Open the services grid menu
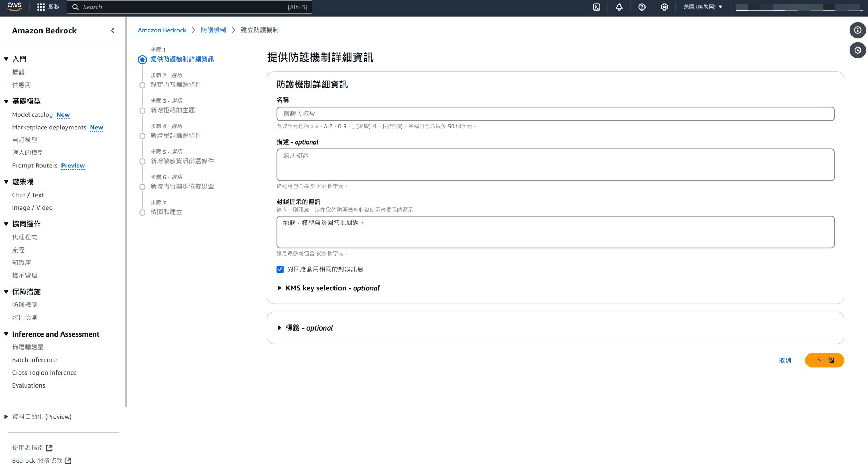This screenshot has width=868, height=473. click(41, 7)
